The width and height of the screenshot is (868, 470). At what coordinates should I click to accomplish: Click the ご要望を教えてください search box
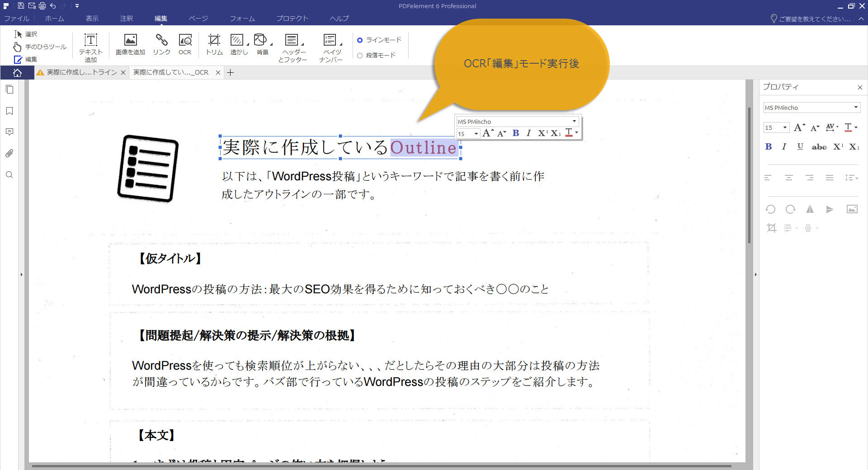[x=811, y=19]
